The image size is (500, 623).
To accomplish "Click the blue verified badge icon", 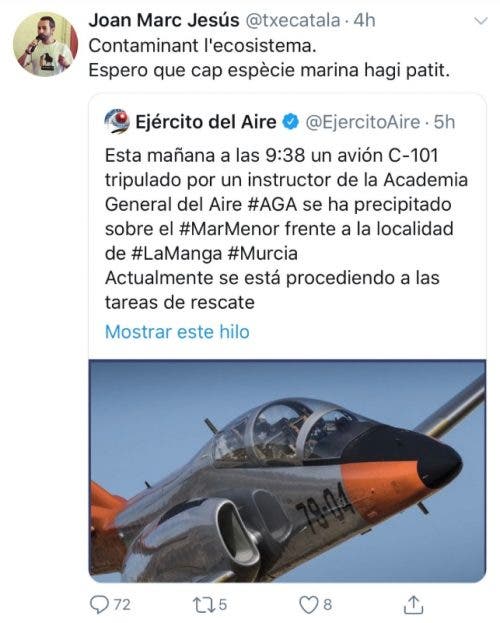I will (291, 122).
